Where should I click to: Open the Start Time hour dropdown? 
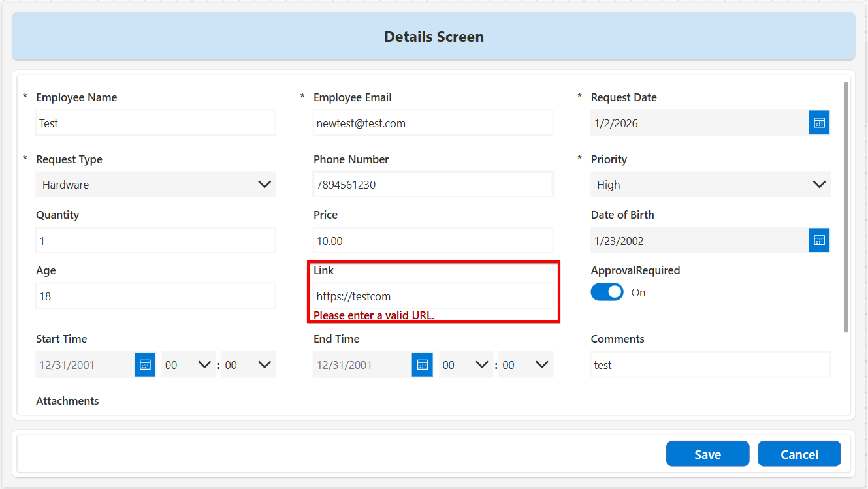click(188, 365)
